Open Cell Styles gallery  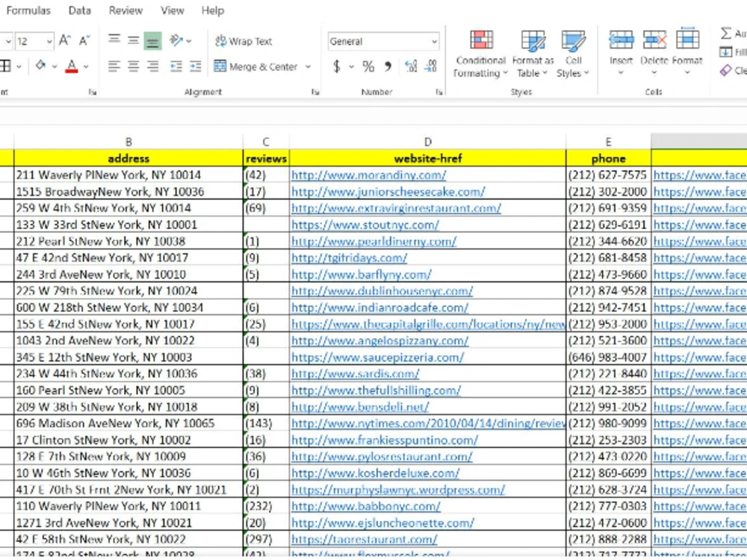[x=573, y=53]
